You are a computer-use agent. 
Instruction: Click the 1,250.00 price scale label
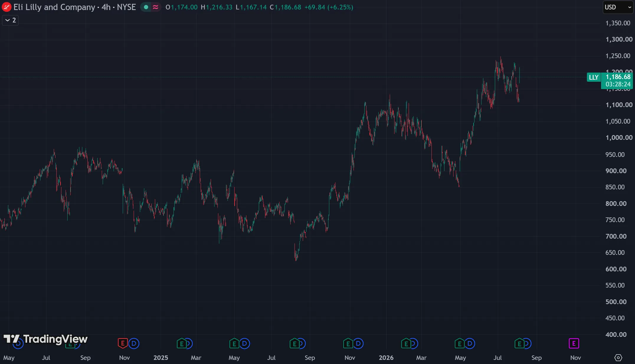click(618, 56)
